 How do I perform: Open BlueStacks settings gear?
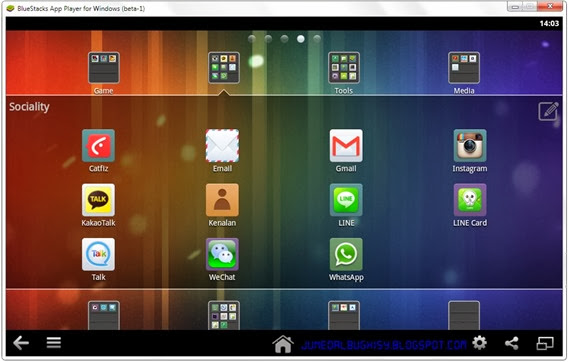[479, 343]
